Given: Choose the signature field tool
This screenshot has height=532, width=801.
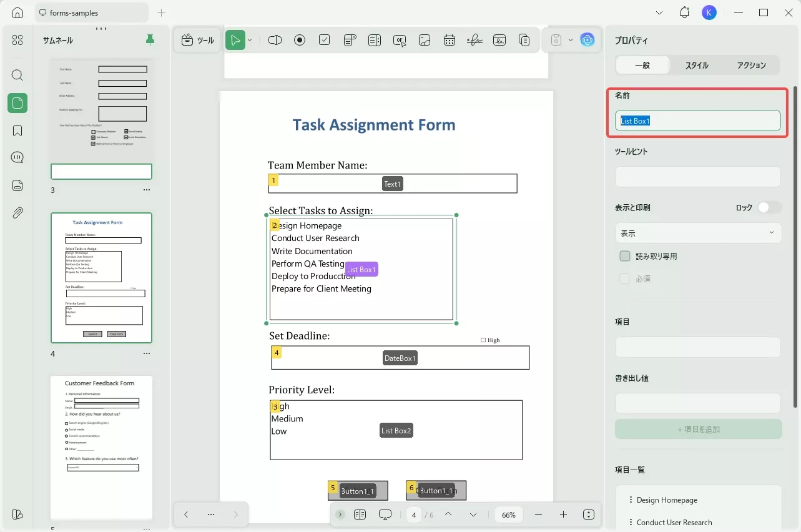Looking at the screenshot, I should [474, 40].
